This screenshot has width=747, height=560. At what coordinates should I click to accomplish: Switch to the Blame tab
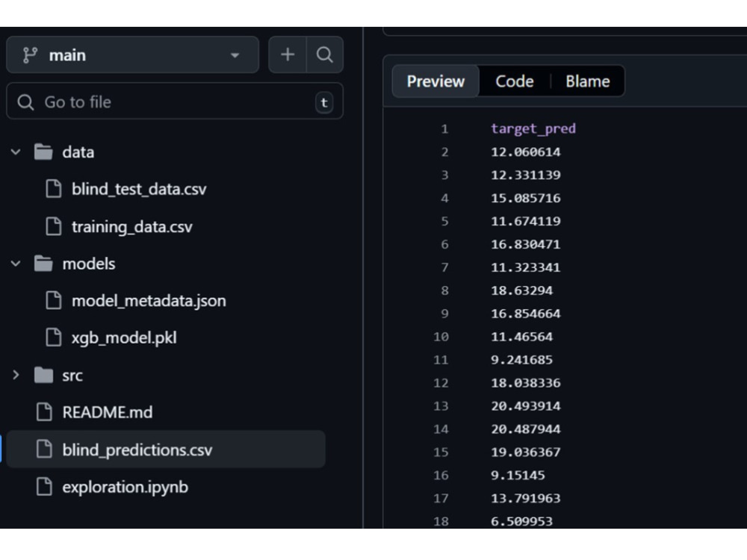click(587, 81)
